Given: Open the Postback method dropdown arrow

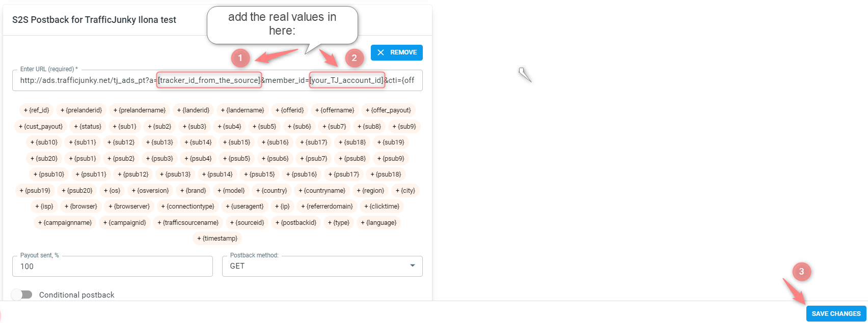Looking at the screenshot, I should pos(413,266).
